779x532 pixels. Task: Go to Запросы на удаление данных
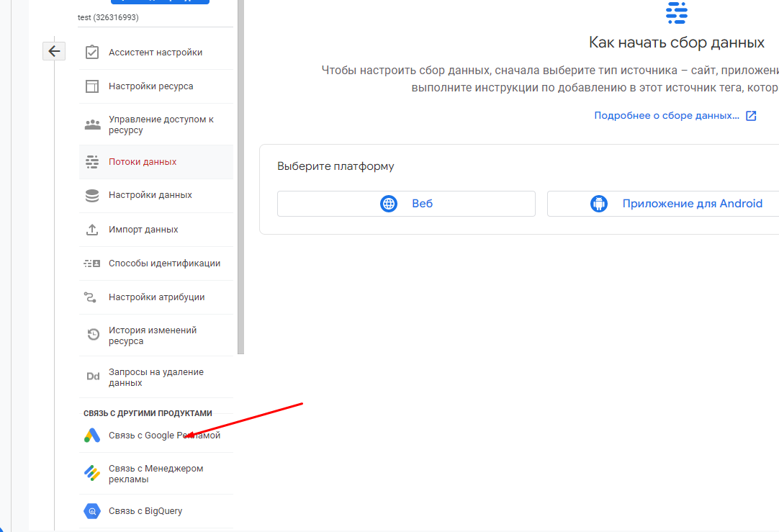point(156,377)
